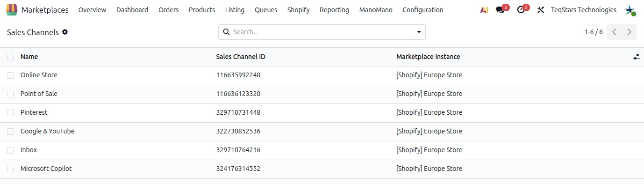This screenshot has width=644, height=184.
Task: Check the Inbox row checkbox
Action: (10, 150)
